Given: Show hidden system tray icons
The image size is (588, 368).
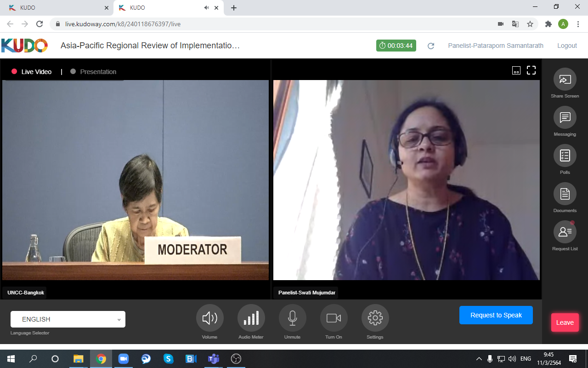Looking at the screenshot, I should click(479, 359).
